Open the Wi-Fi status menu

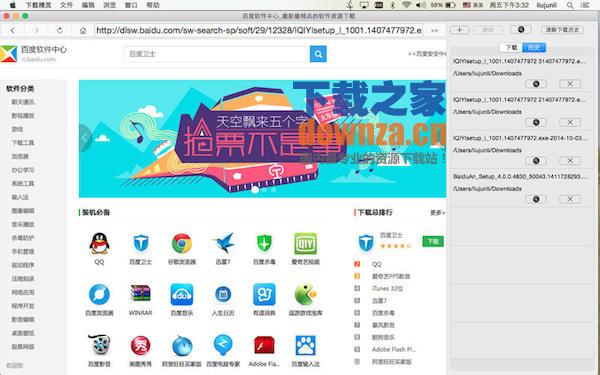[x=406, y=5]
